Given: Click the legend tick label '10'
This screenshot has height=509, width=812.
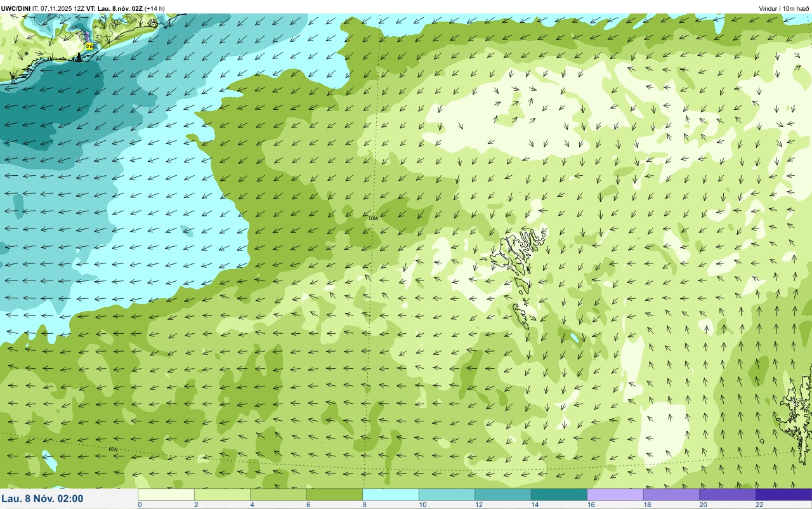Looking at the screenshot, I should click(422, 505).
